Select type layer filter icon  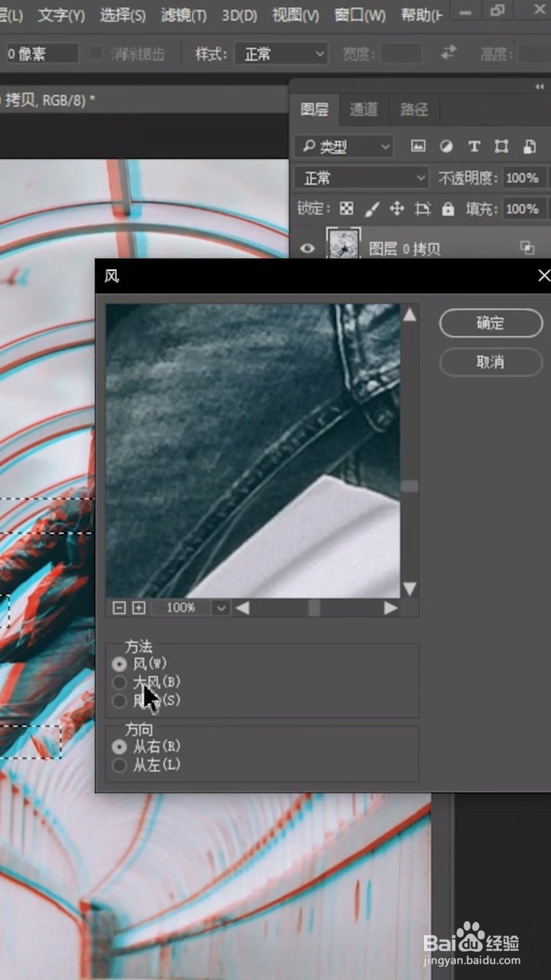coord(474,146)
